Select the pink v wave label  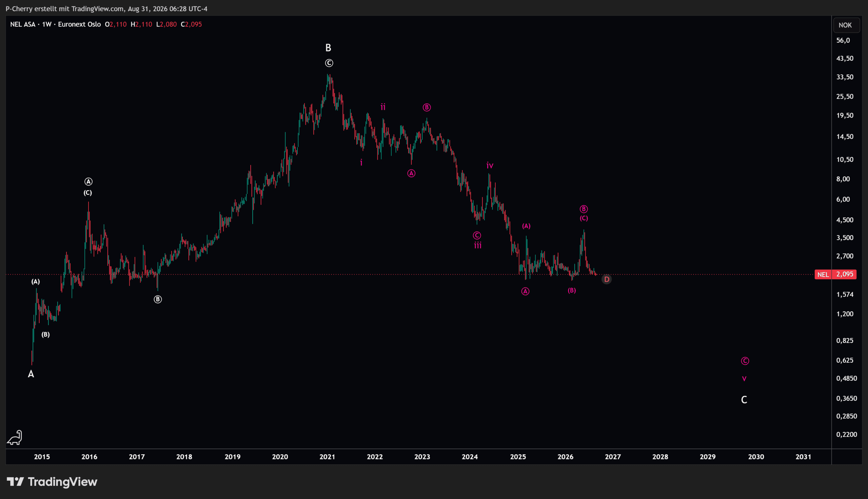click(x=744, y=379)
